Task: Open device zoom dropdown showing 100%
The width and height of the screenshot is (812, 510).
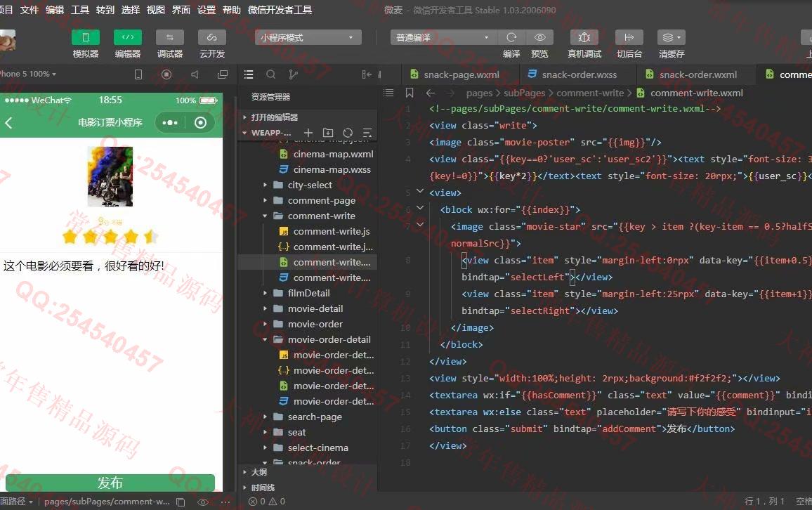Action: [28, 74]
